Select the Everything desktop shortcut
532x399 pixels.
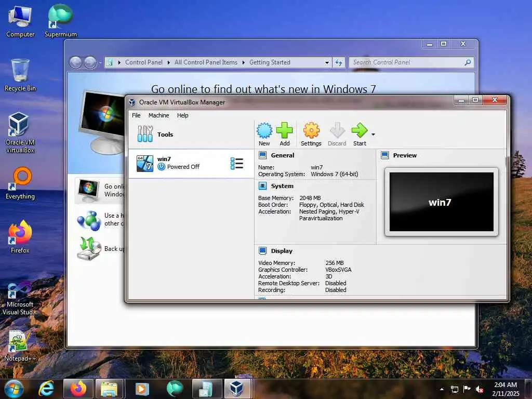pos(20,183)
